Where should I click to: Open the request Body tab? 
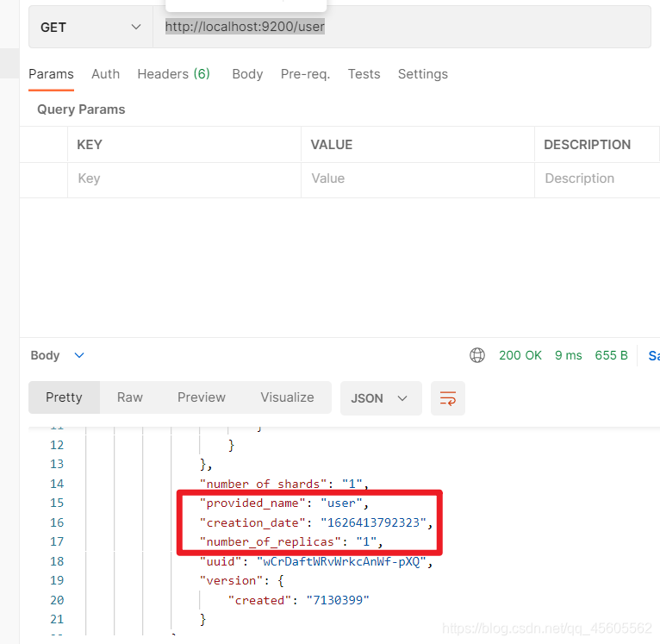pos(247,74)
